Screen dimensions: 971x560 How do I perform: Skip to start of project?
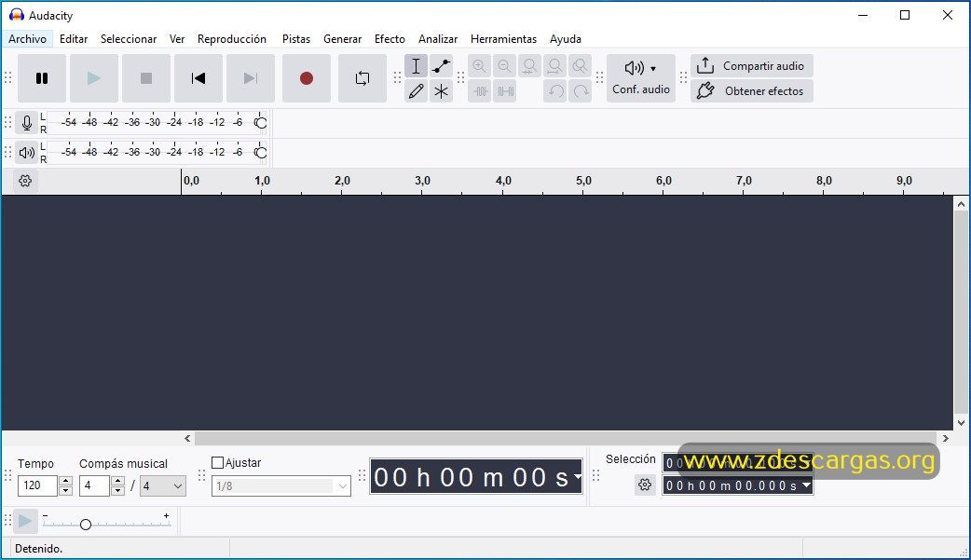point(198,78)
